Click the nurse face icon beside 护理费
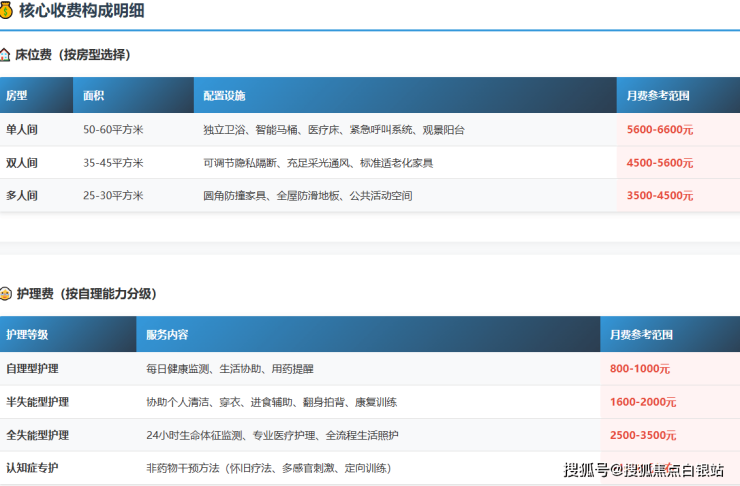 6,294
